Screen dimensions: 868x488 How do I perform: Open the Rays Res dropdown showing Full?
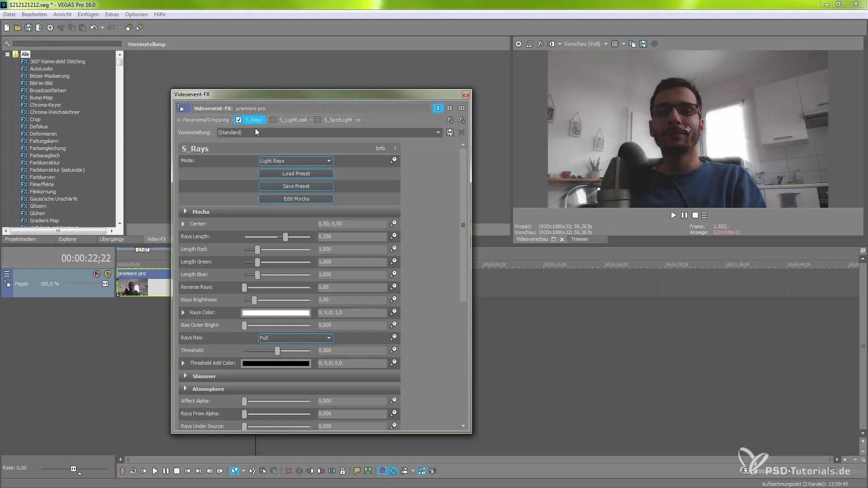click(x=296, y=338)
